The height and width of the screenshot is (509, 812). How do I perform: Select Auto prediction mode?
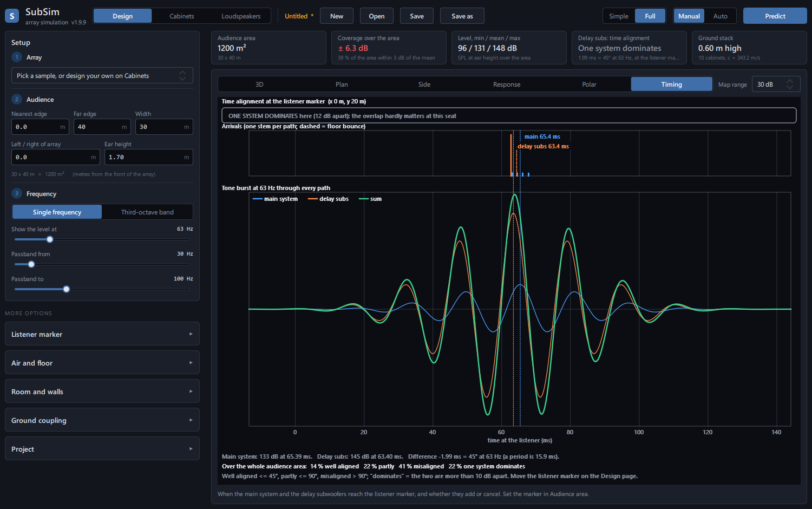(x=721, y=16)
